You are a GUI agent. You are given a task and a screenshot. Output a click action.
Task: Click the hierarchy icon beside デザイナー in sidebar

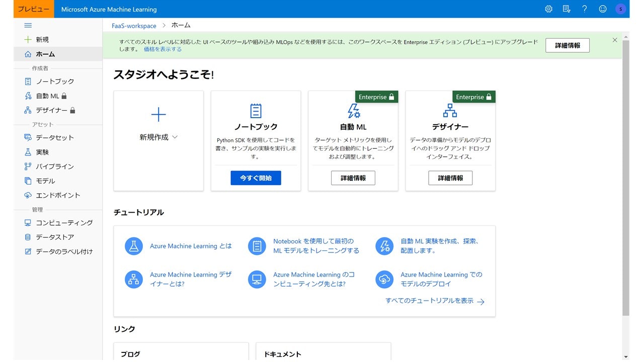pyautogui.click(x=28, y=110)
